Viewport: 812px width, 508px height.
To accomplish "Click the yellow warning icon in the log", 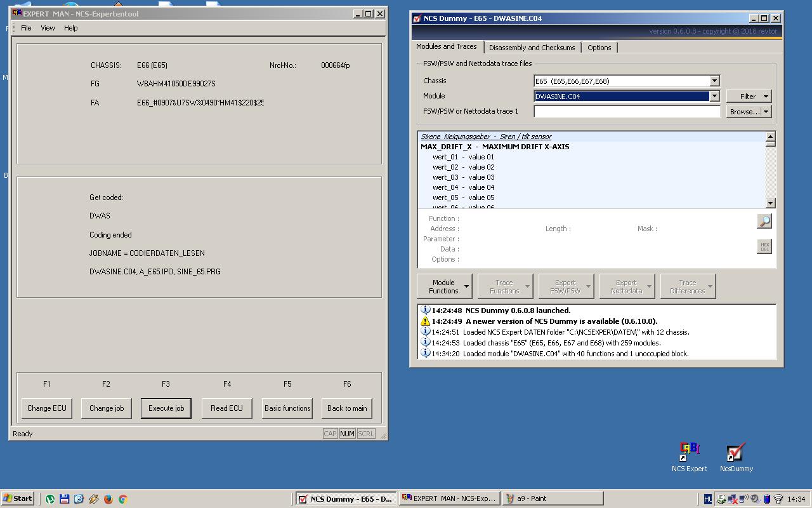I will coord(426,321).
